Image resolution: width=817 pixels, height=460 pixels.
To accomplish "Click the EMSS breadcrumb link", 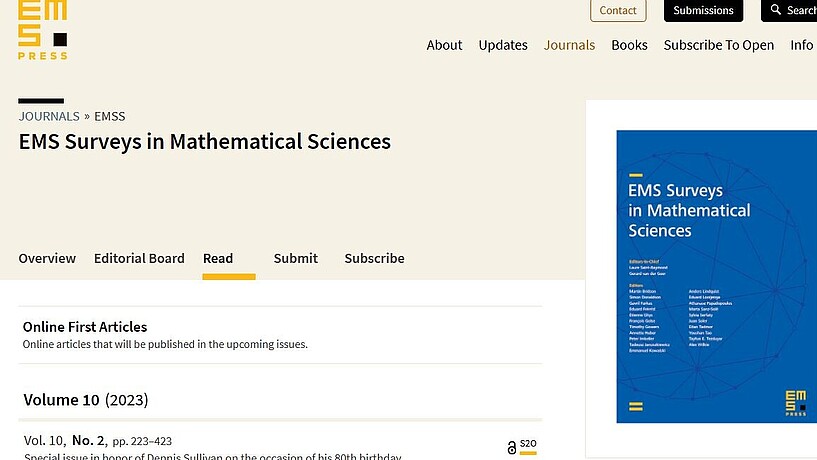I will [x=109, y=116].
